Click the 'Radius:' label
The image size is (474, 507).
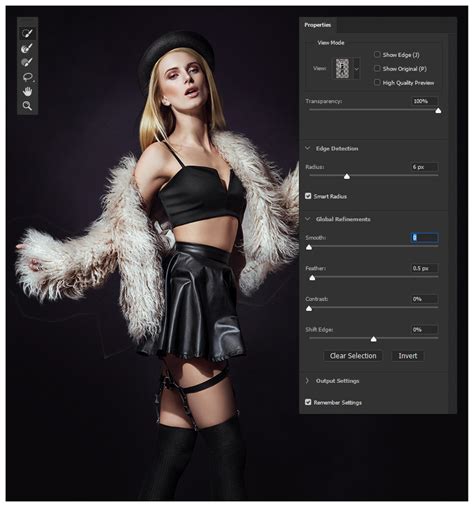click(315, 167)
